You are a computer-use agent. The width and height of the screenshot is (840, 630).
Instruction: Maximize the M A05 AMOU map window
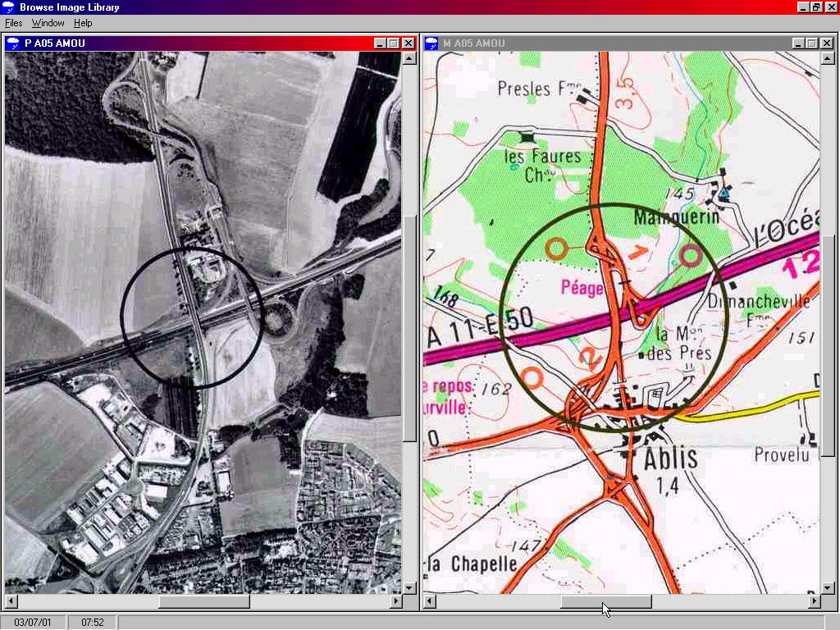pyautogui.click(x=812, y=43)
